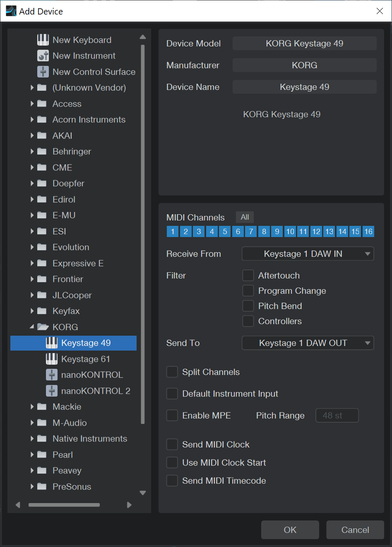
Task: Tick Default Instrument Input checkbox
Action: 172,394
